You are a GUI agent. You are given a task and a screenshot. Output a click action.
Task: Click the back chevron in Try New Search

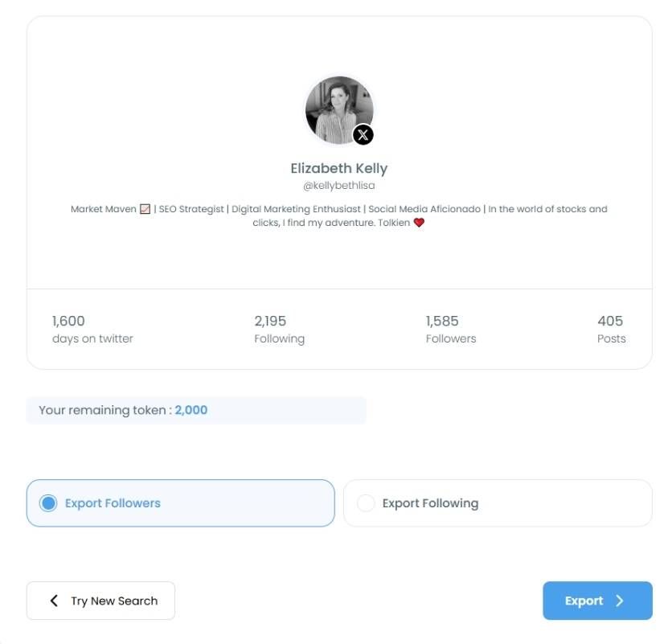pos(54,601)
